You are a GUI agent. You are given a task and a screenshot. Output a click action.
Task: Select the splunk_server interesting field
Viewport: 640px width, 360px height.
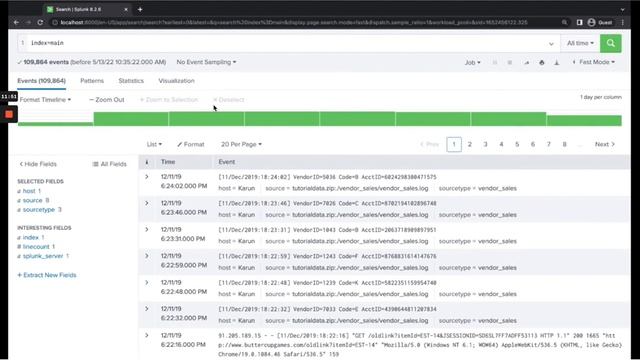[43, 256]
